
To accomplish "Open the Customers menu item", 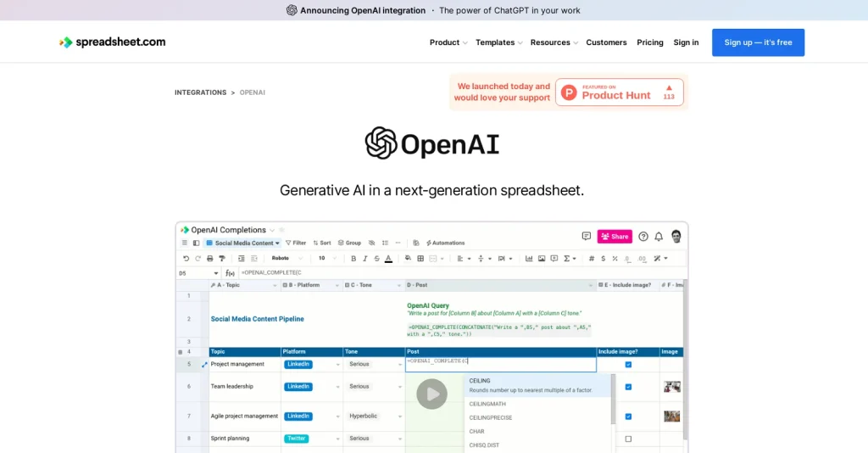I will [606, 42].
